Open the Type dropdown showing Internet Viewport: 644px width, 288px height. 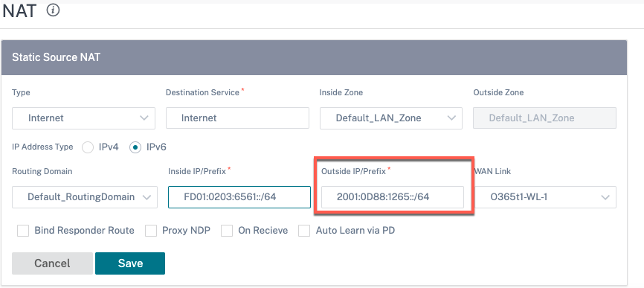point(84,118)
